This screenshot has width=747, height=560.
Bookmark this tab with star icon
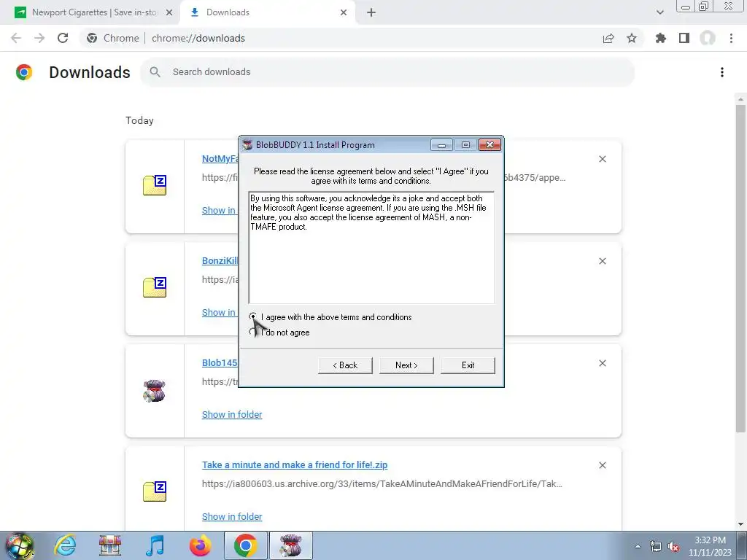(632, 38)
